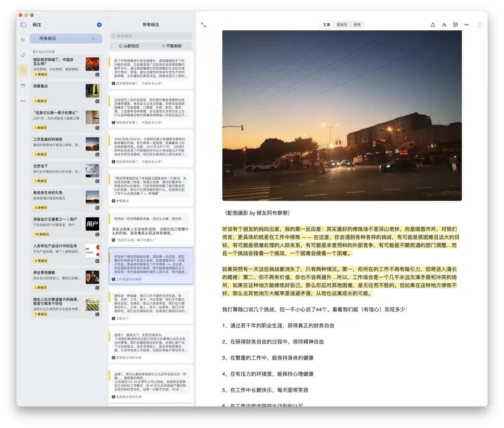Open 体验设计五要素之一 | 用户 article card
Screen dimensions: 504x428
pos(66,227)
